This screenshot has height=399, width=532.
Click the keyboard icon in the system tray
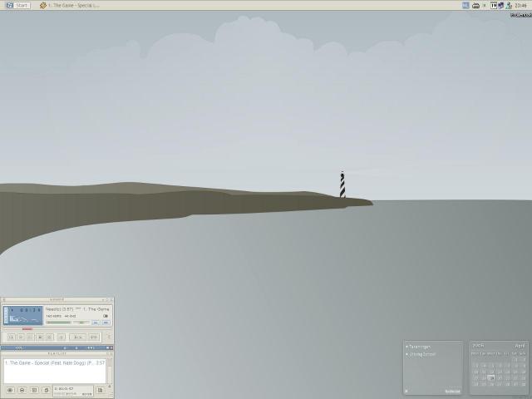pyautogui.click(x=475, y=6)
